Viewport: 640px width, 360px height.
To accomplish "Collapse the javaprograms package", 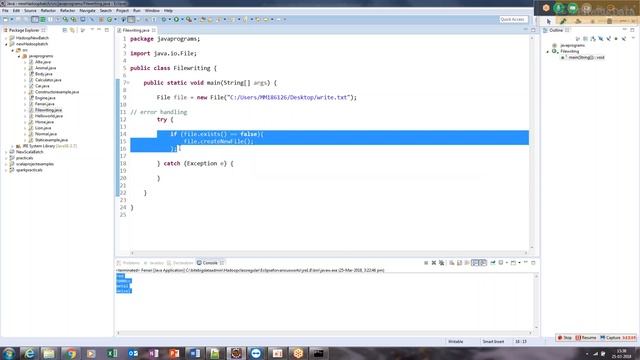I will tap(19, 56).
